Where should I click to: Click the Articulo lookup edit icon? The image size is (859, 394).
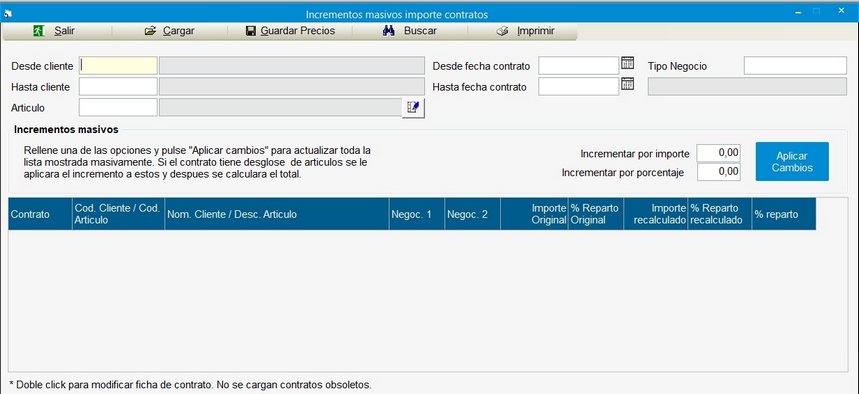413,108
